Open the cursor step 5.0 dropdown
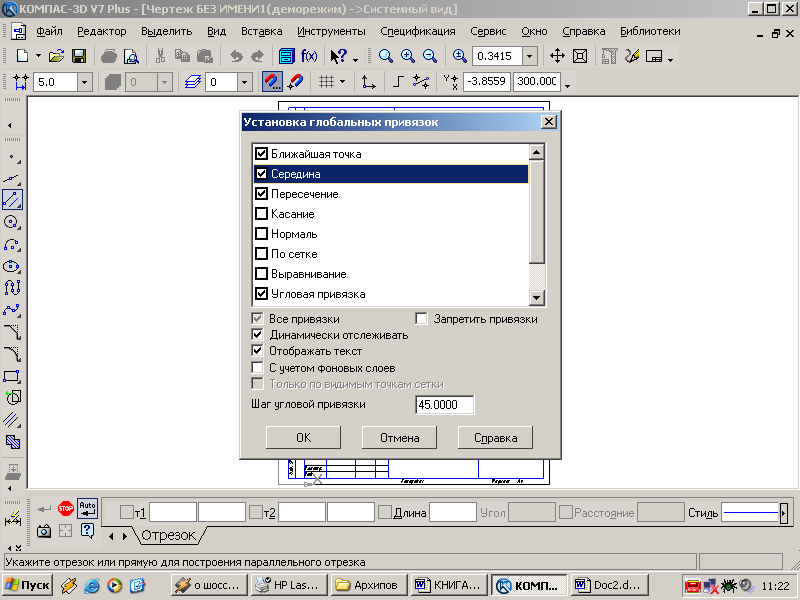 coord(85,82)
